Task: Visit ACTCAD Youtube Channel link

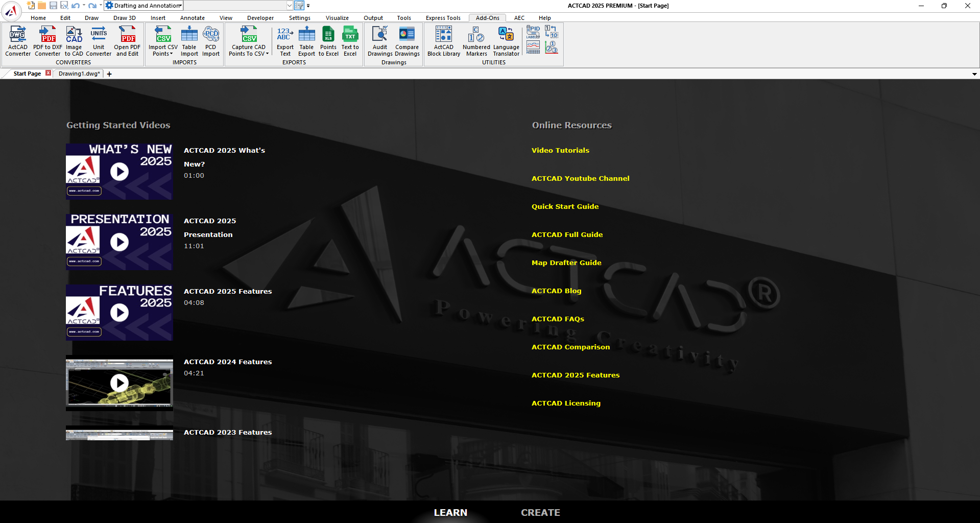Action: pos(581,178)
